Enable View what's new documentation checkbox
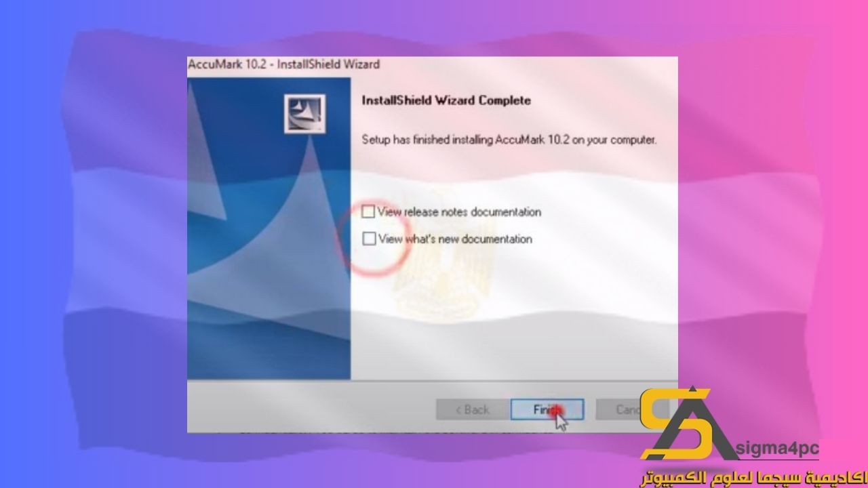The width and height of the screenshot is (868, 488). pyautogui.click(x=369, y=239)
